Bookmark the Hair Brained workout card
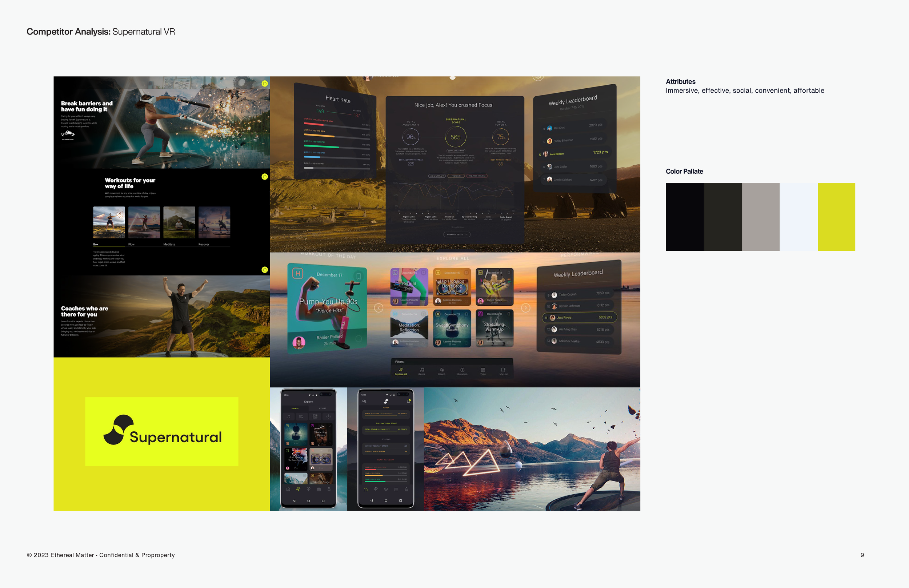This screenshot has width=909, height=588. 509,273
